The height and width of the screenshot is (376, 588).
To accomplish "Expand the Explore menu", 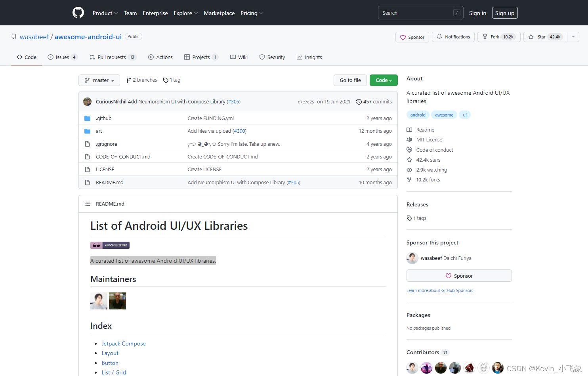I will (x=185, y=13).
